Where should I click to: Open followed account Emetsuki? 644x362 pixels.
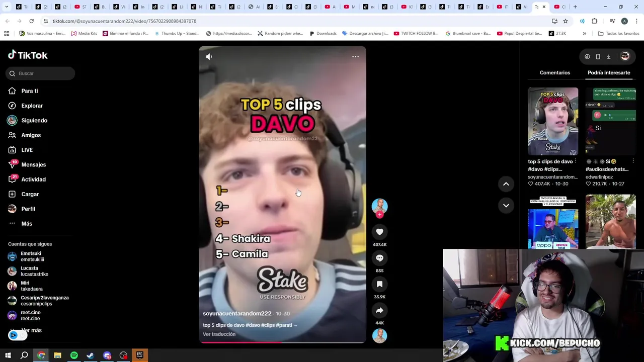pos(32,256)
